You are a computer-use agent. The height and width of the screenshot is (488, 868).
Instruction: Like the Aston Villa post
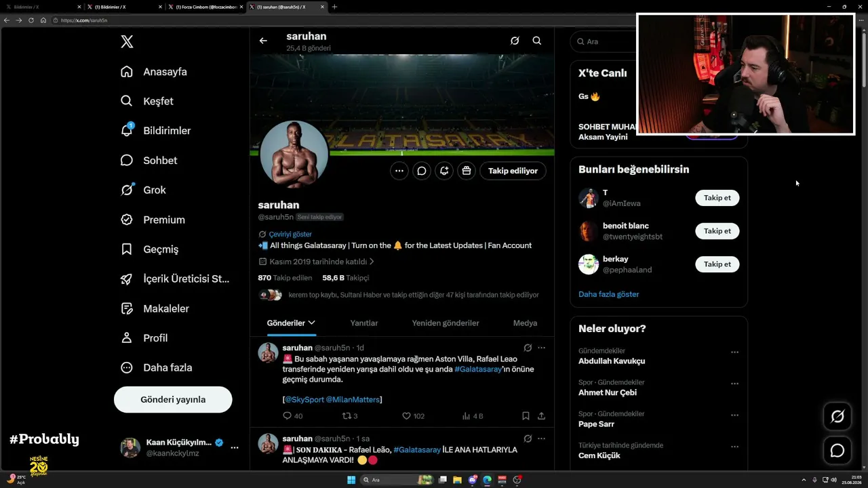click(x=414, y=416)
